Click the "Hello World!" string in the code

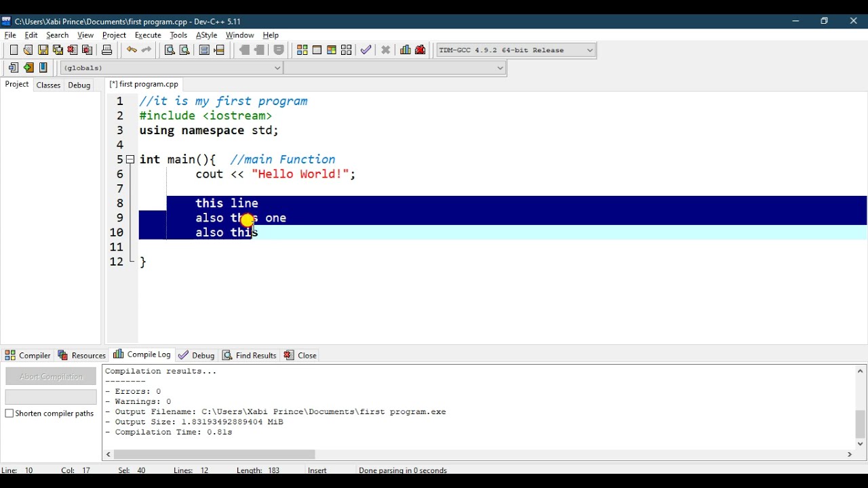[x=300, y=174]
